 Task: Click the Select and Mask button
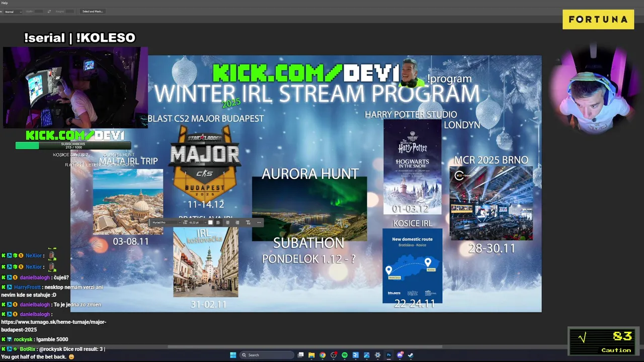click(93, 12)
